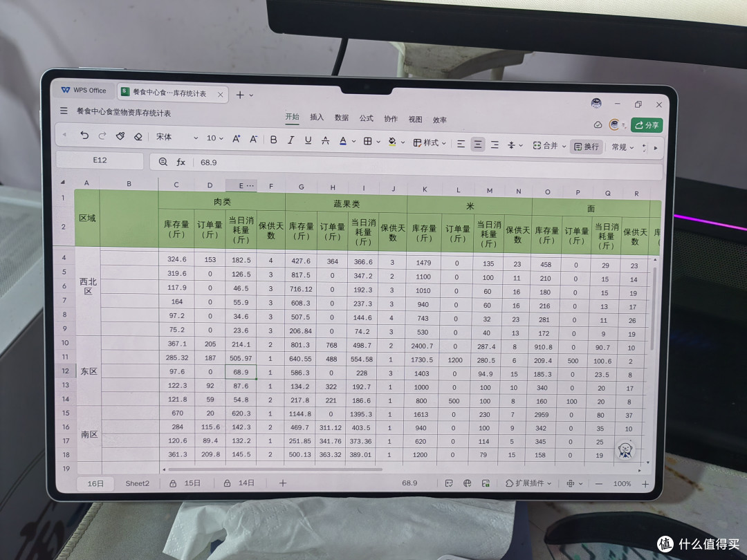Open borders dropdown arrow
The width and height of the screenshot is (747, 560).
coord(378,142)
